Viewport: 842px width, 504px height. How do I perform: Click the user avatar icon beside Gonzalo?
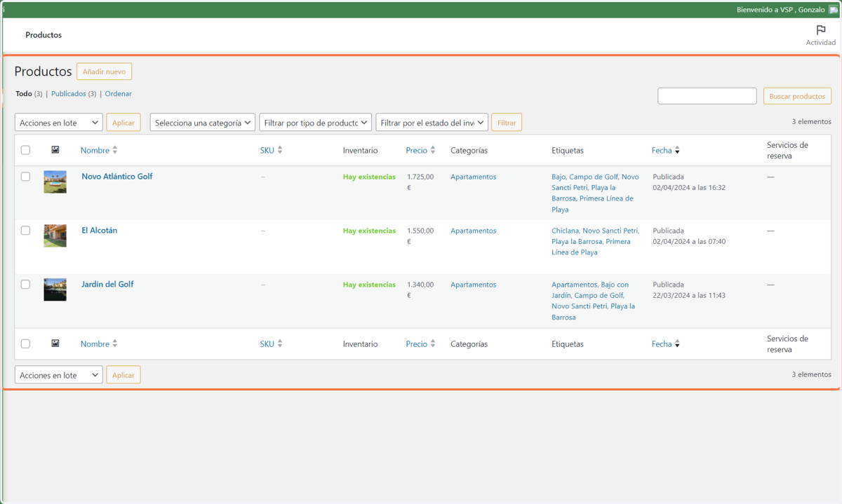(834, 10)
